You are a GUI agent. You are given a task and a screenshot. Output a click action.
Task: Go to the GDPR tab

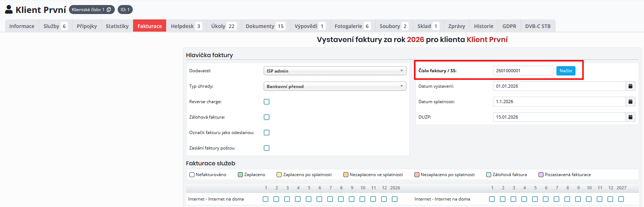click(509, 26)
